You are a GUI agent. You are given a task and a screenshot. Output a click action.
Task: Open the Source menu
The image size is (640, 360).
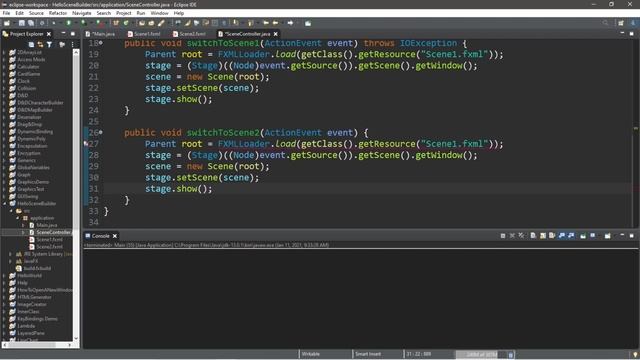[x=36, y=13]
